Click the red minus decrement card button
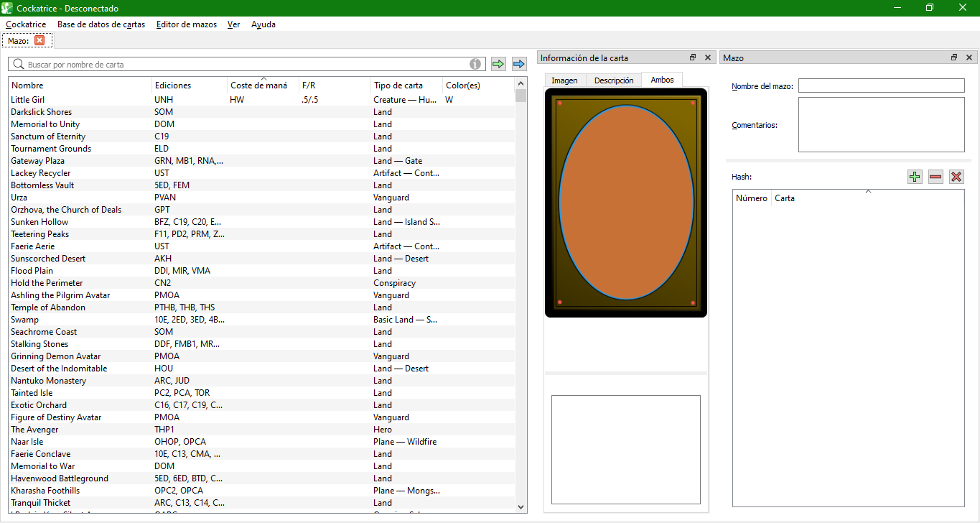 point(935,177)
